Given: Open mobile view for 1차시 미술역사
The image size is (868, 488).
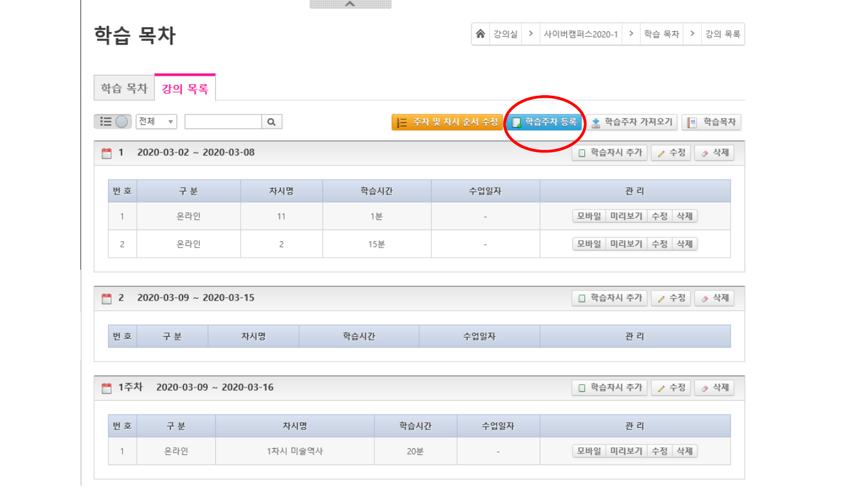Looking at the screenshot, I should (x=589, y=451).
